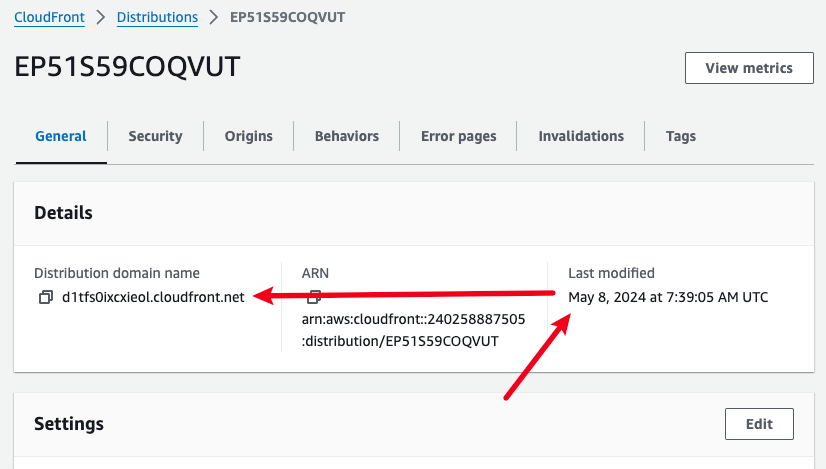
Task: Copy the distribution domain name icon
Action: (x=46, y=297)
